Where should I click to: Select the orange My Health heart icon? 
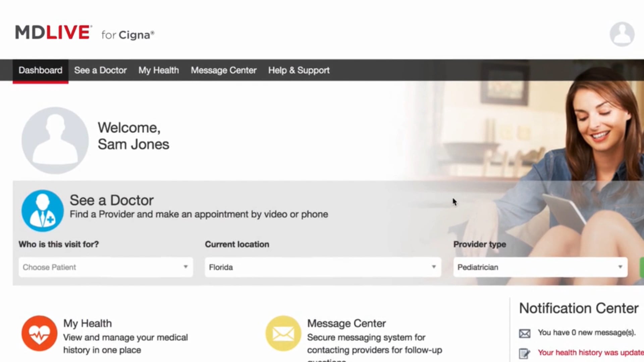(x=39, y=334)
